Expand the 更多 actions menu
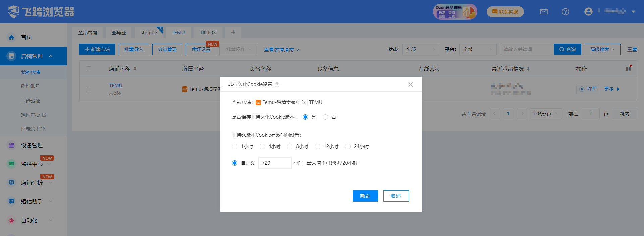The height and width of the screenshot is (236, 644). click(x=612, y=89)
